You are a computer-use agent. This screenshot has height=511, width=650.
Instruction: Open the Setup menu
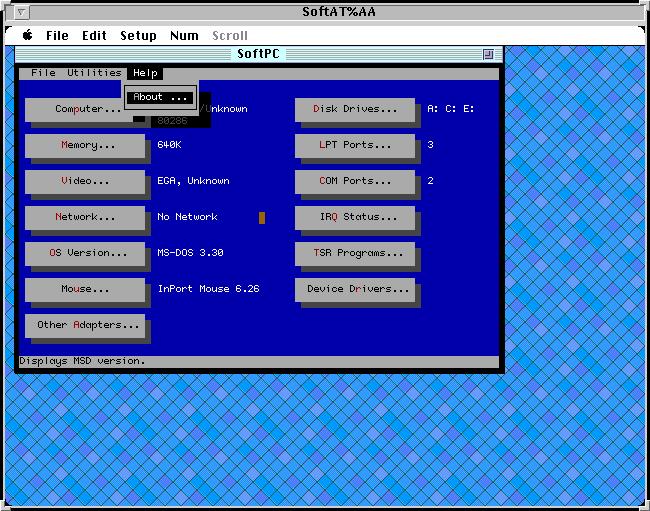pos(138,35)
